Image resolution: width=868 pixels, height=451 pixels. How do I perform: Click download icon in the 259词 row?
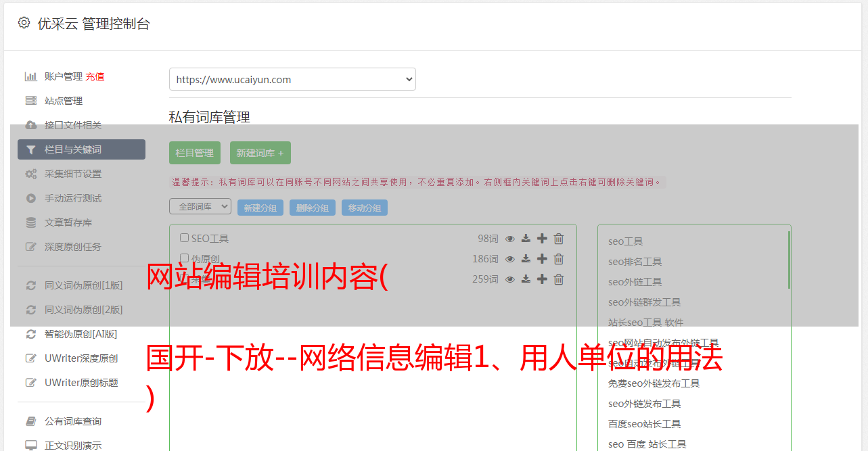pyautogui.click(x=526, y=279)
